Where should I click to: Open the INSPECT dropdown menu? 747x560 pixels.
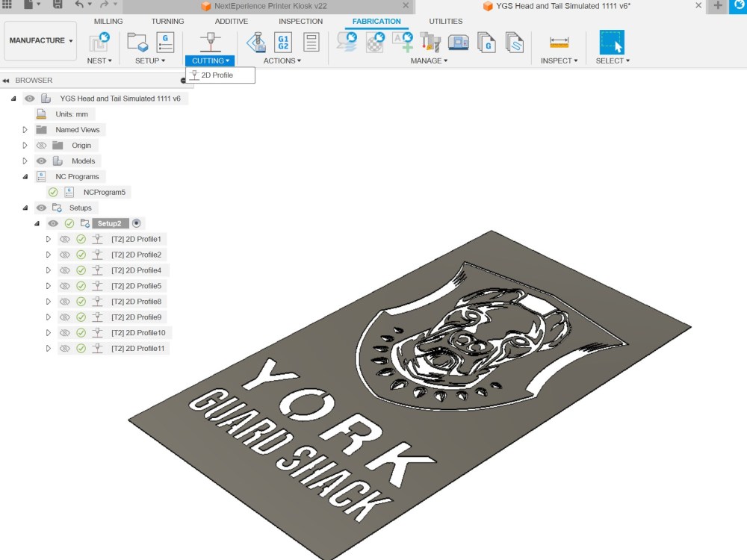559,61
